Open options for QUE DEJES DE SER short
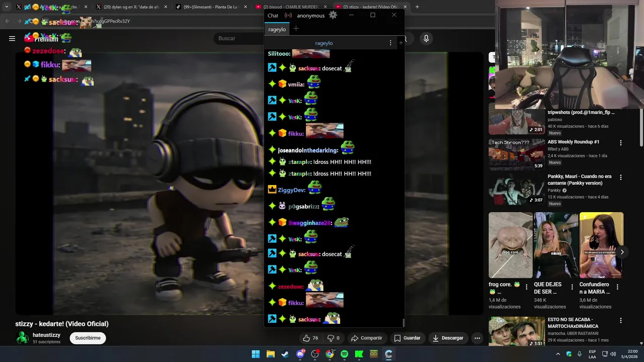Screen dimensions: 644x362 click(x=572, y=287)
